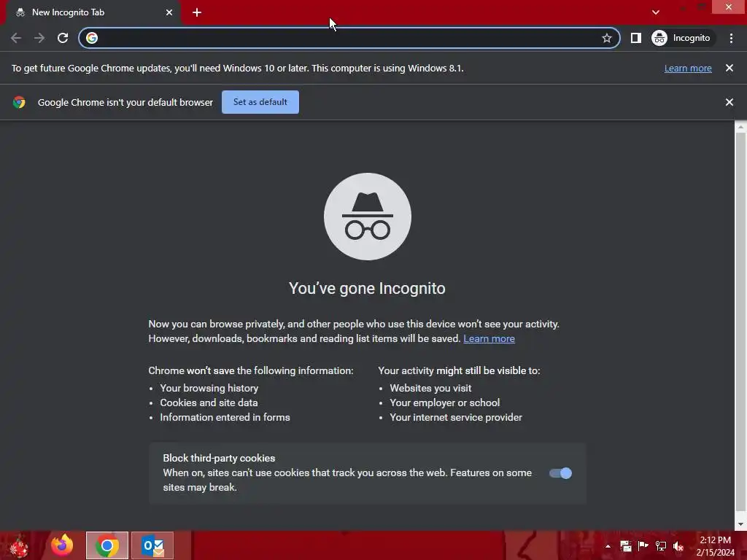Click the vertical scrollbar thumb
Image resolution: width=747 pixels, height=560 pixels.
tap(740, 322)
